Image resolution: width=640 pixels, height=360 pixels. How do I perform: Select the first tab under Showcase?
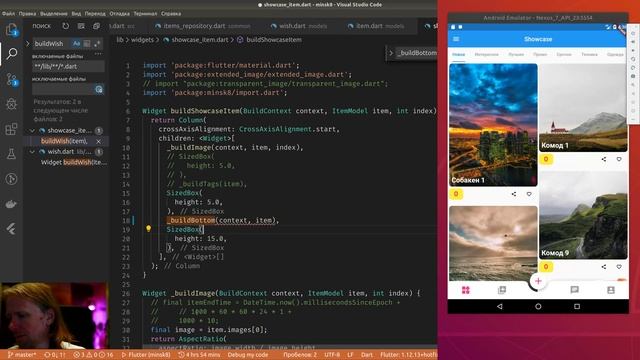[x=458, y=54]
